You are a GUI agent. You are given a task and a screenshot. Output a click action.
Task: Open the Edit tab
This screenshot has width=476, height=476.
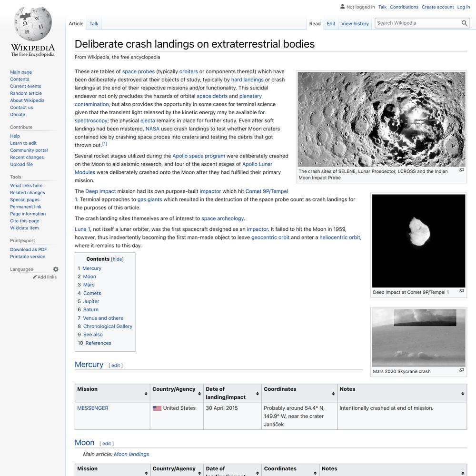331,24
